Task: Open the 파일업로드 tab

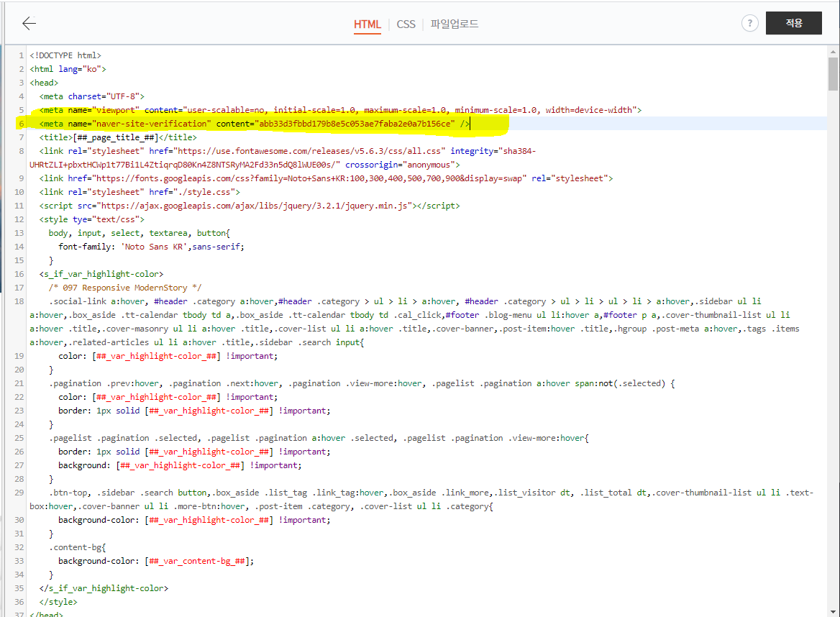Action: pos(455,24)
